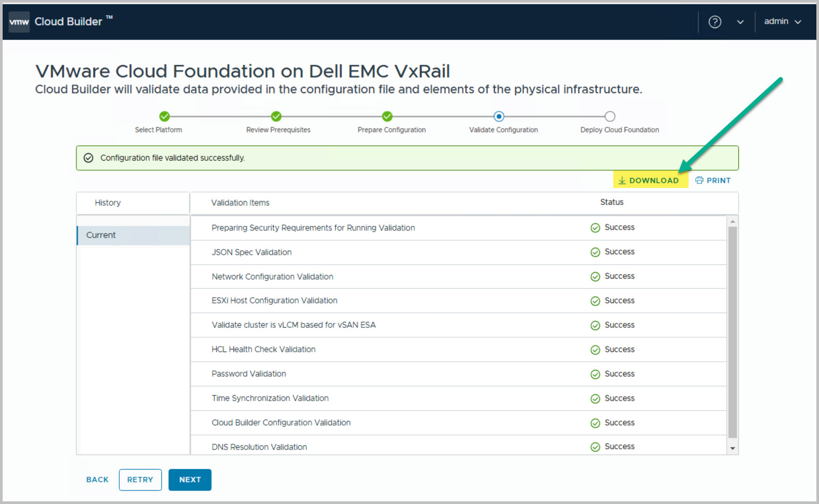Click the Select Platform completed step
Screen dimensions: 819x504
click(x=164, y=117)
